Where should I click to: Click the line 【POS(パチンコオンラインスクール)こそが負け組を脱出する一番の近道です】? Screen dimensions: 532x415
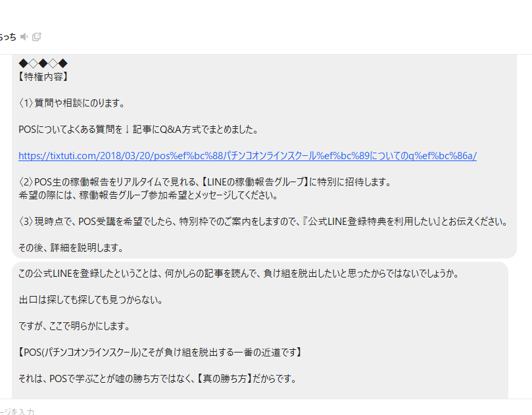pos(160,353)
